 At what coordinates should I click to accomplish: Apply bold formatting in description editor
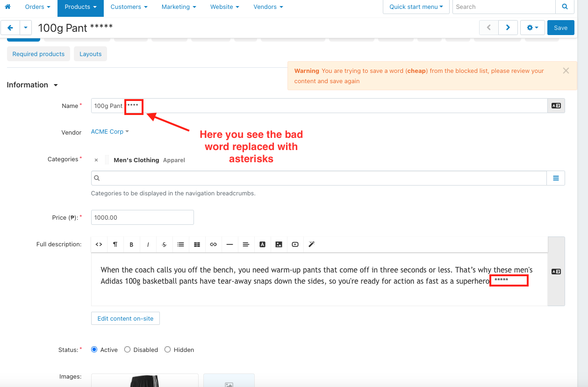131,244
